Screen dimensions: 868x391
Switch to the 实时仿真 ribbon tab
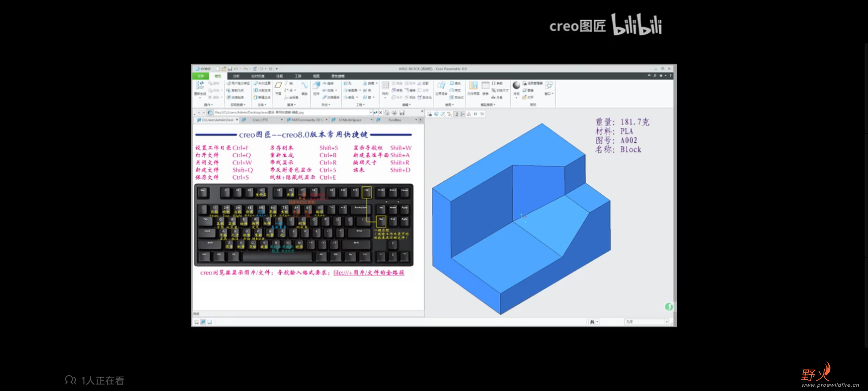tap(258, 76)
